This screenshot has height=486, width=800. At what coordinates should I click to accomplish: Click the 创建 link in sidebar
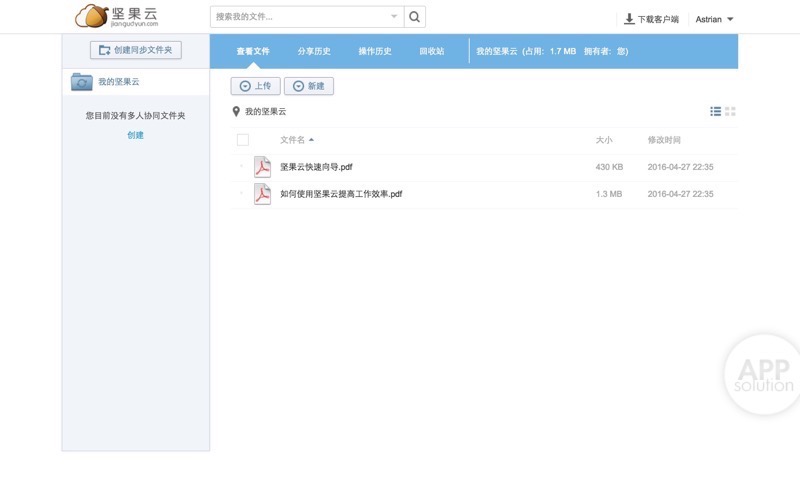pos(135,135)
